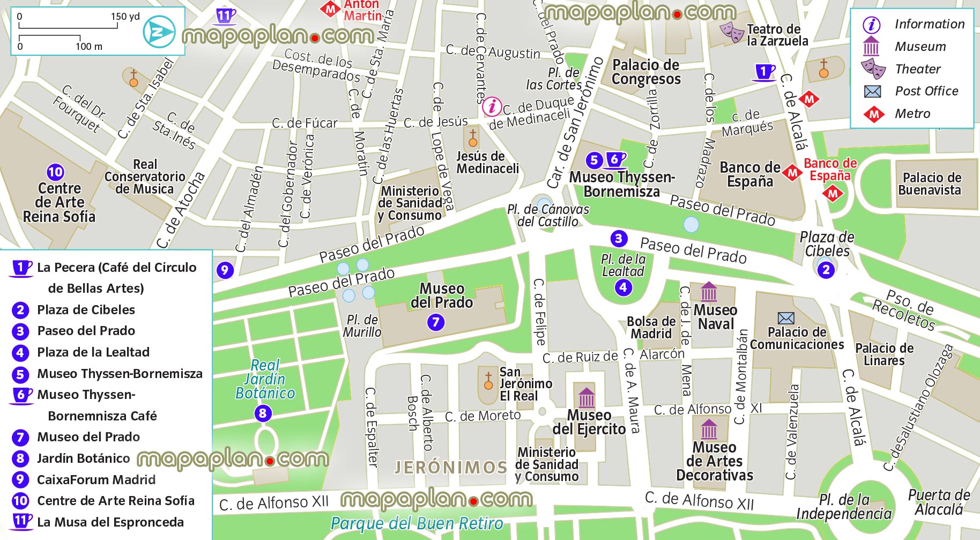980x540 pixels.
Task: Select the 'Bolsa de Madrid' map label
Action: coord(651,328)
